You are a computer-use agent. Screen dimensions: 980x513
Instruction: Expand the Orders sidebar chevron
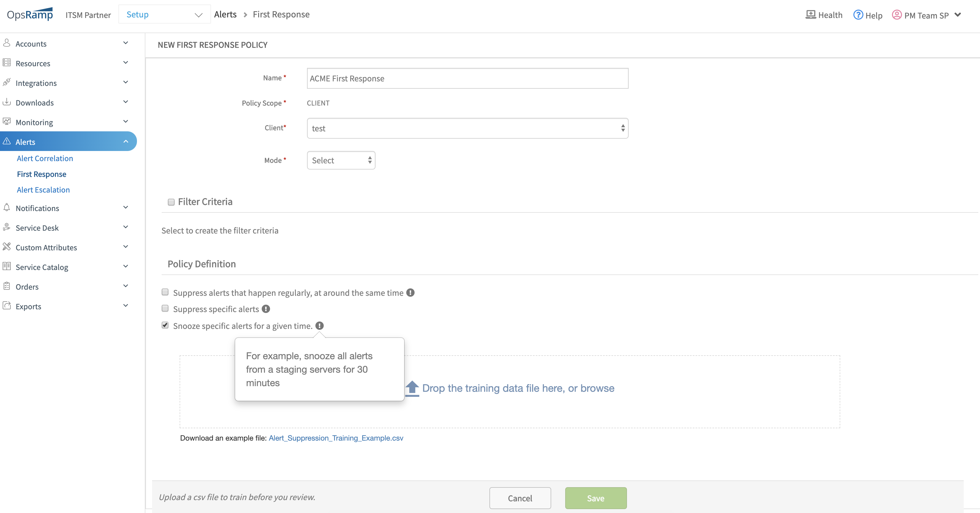coord(125,286)
